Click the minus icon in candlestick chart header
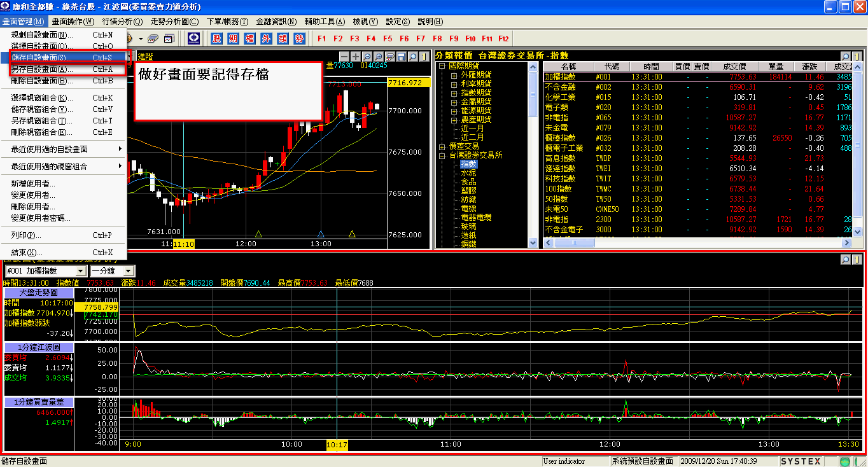The height and width of the screenshot is (467, 868). 344,57
